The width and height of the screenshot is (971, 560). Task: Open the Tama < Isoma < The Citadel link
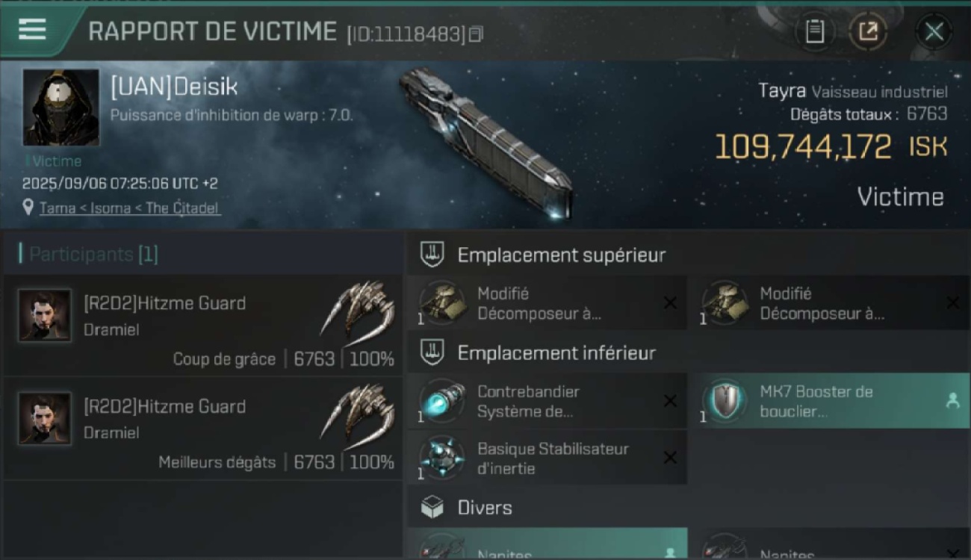click(129, 208)
